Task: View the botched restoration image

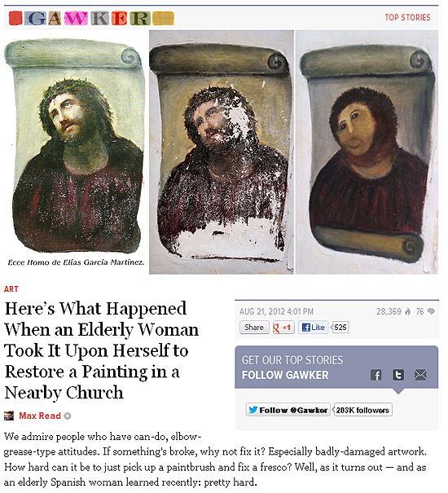Action: (367, 152)
